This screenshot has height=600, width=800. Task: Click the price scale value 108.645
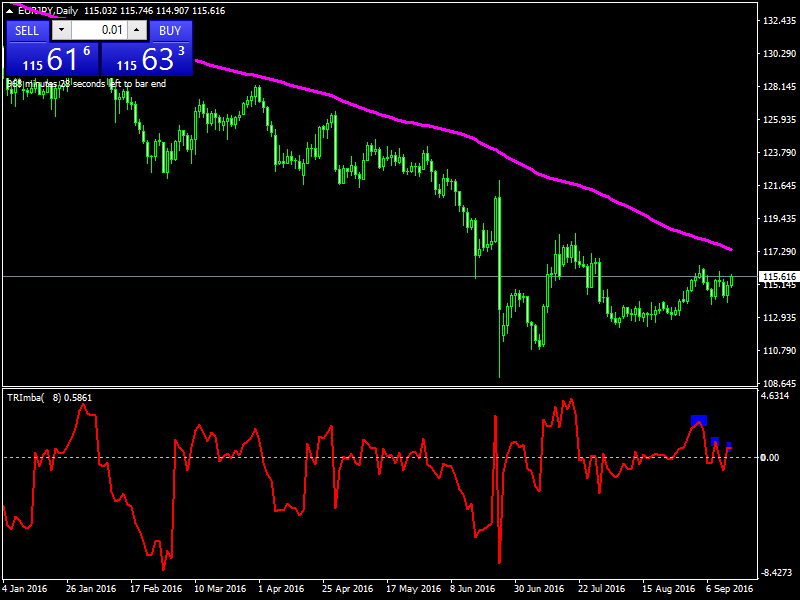click(x=779, y=383)
